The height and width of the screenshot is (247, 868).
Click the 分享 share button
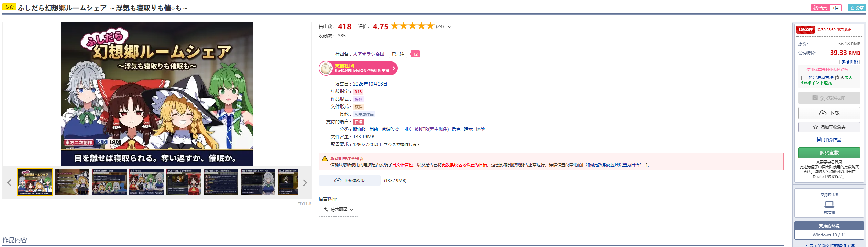tap(857, 8)
